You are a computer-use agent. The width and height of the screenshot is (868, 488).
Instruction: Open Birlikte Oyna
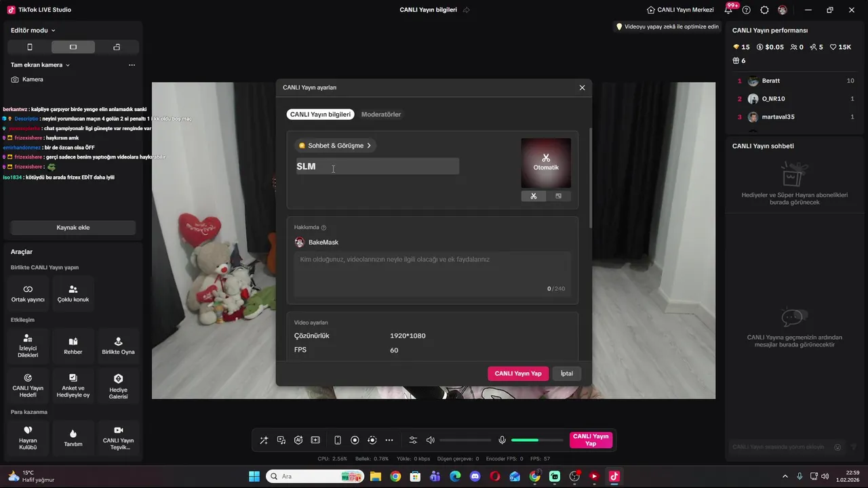119,346
